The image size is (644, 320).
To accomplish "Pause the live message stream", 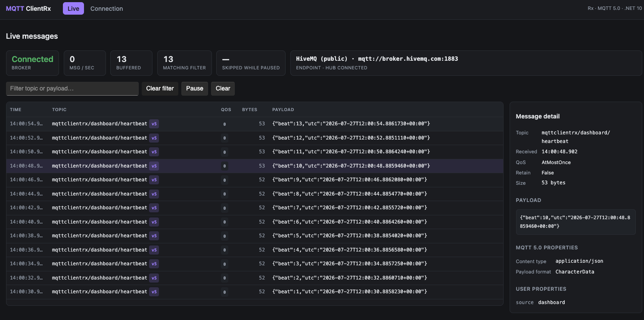I will pos(195,88).
